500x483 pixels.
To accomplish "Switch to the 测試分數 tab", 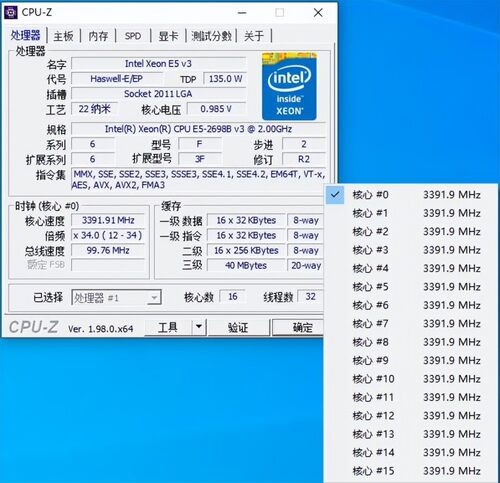I will coord(211,36).
